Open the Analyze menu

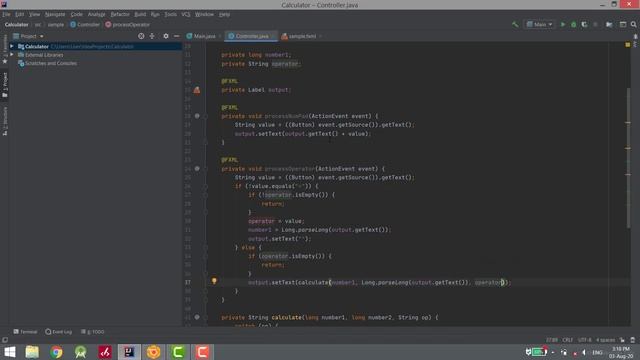96,14
